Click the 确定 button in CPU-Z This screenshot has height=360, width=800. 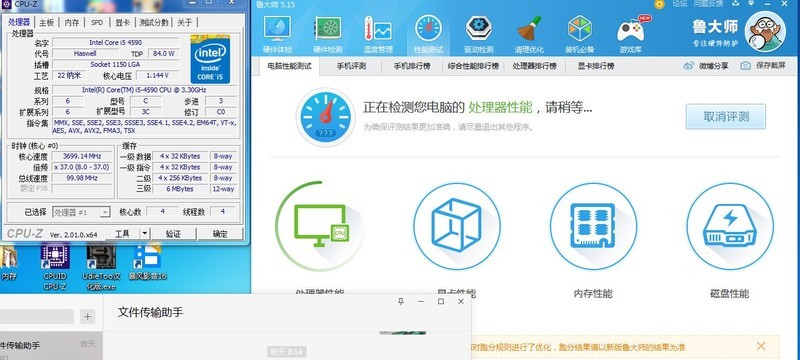point(220,234)
